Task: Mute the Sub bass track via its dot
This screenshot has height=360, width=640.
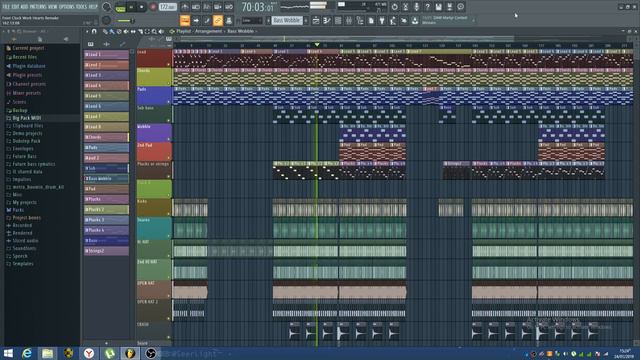Action: pyautogui.click(x=169, y=121)
